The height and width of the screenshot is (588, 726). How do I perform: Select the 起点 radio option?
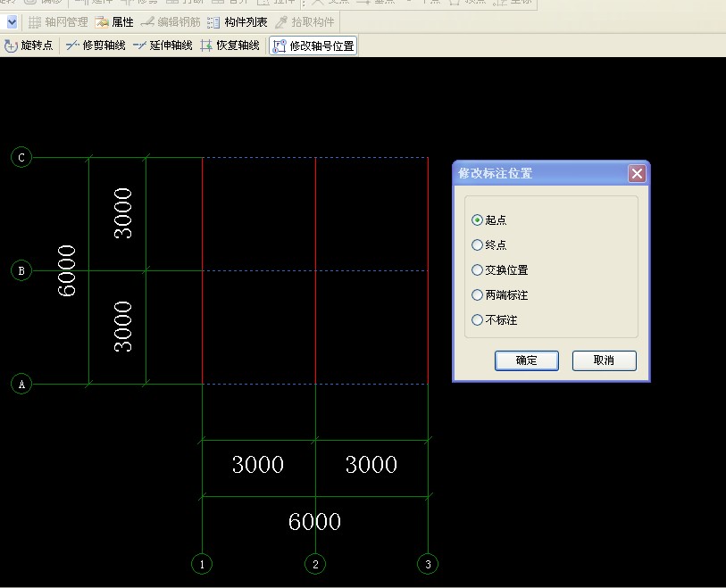489,220
